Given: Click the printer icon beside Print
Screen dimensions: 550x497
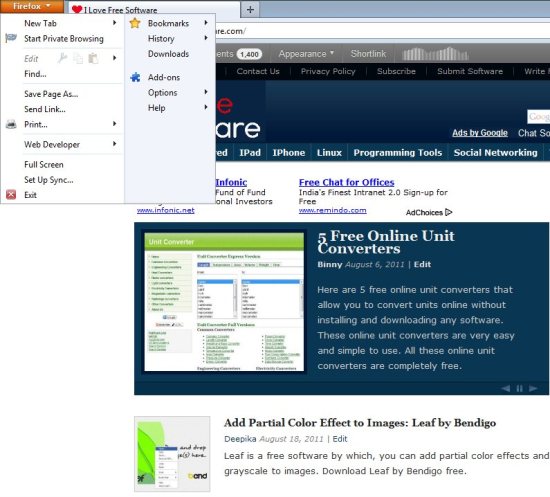Looking at the screenshot, I should 11,124.
